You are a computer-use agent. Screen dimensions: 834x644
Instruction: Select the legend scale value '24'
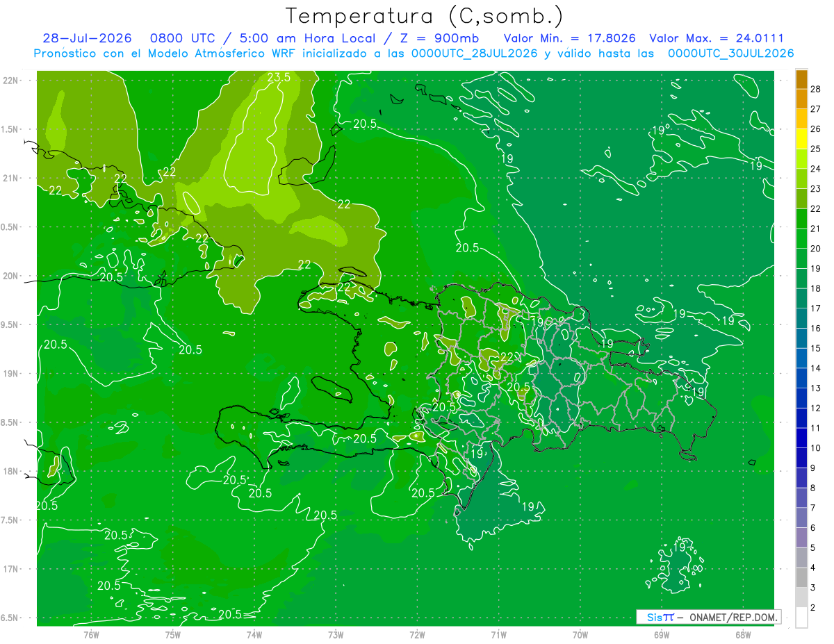coord(816,169)
